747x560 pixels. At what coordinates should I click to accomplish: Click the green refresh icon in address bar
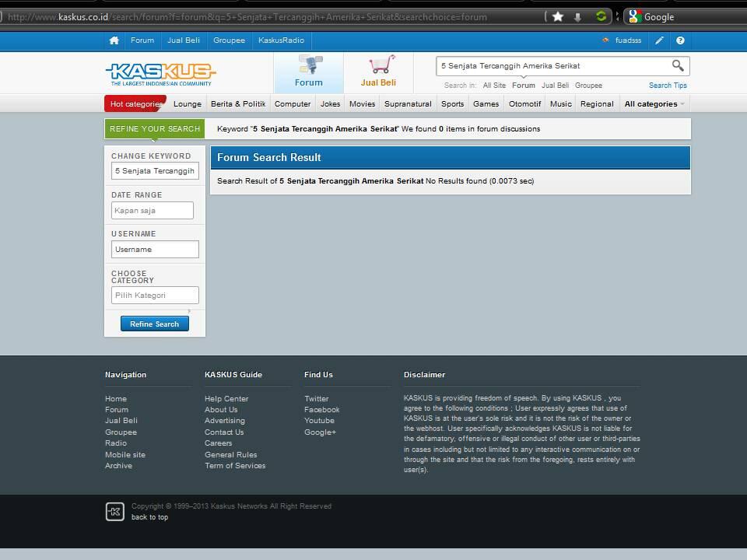[601, 16]
